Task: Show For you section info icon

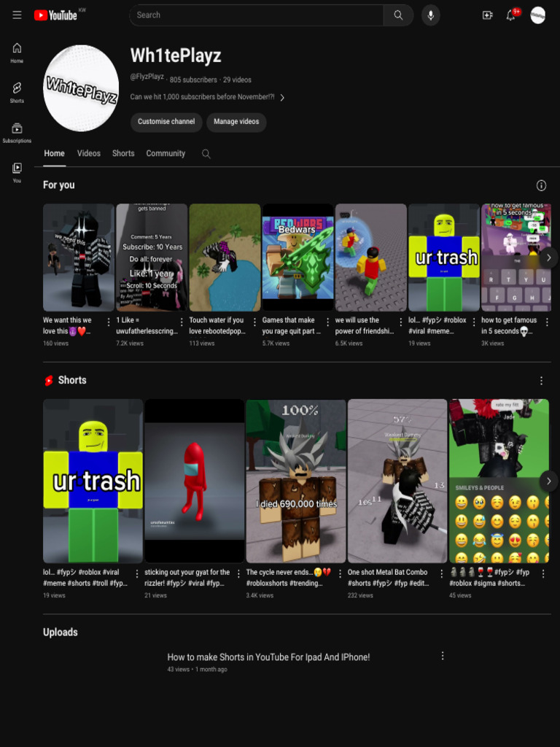Action: [541, 185]
